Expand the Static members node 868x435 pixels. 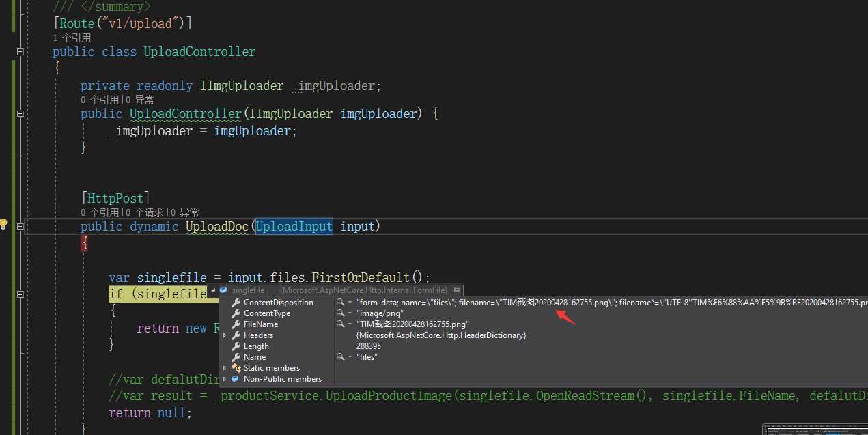point(225,368)
